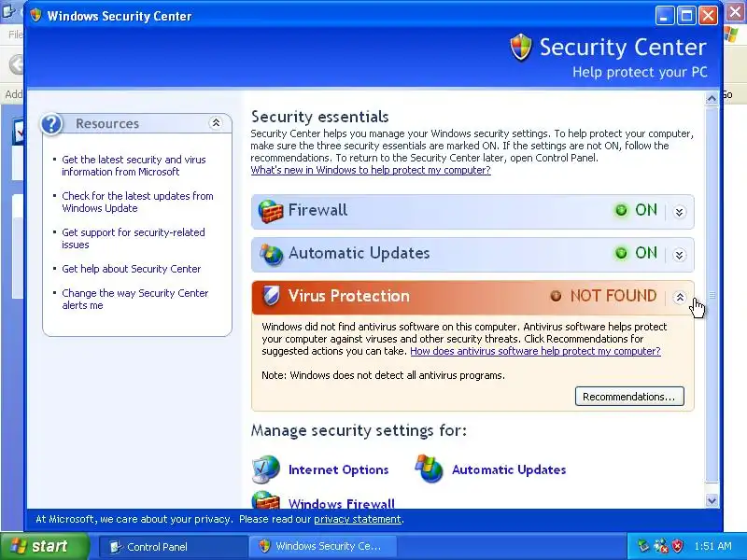
Task: Get latest security and virus information link
Action: click(134, 166)
